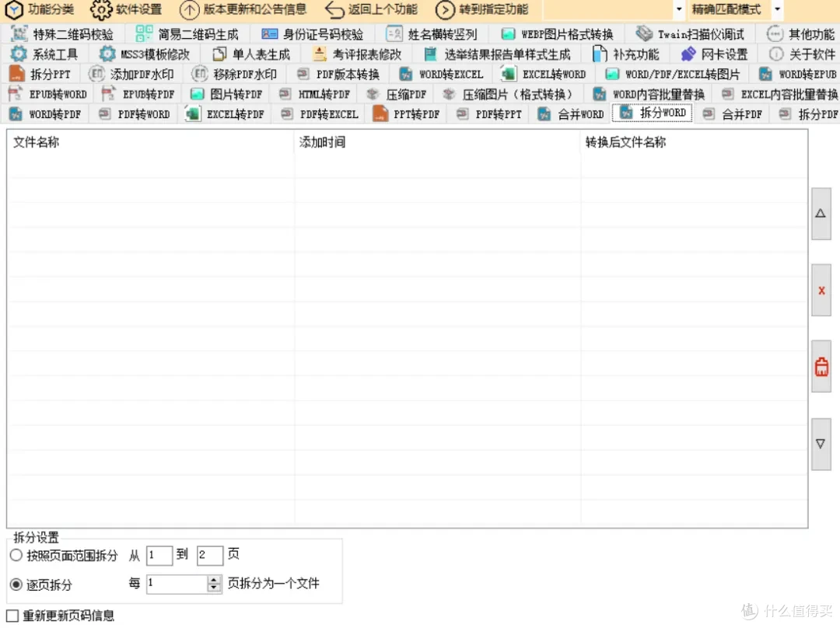Select WORD转EPUB tool
This screenshot has height=628, width=840.
[x=800, y=74]
